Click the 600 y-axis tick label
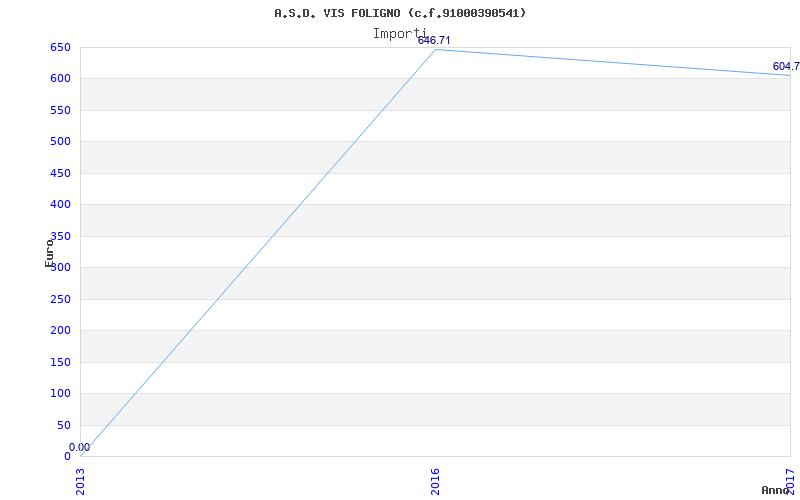800x500 pixels. [60, 79]
